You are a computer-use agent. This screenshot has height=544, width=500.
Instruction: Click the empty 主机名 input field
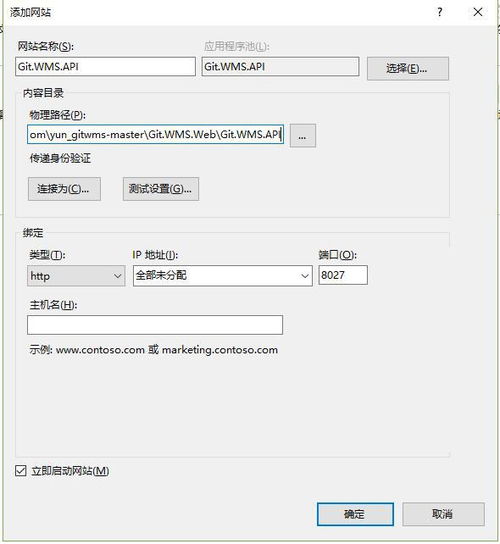[155, 325]
